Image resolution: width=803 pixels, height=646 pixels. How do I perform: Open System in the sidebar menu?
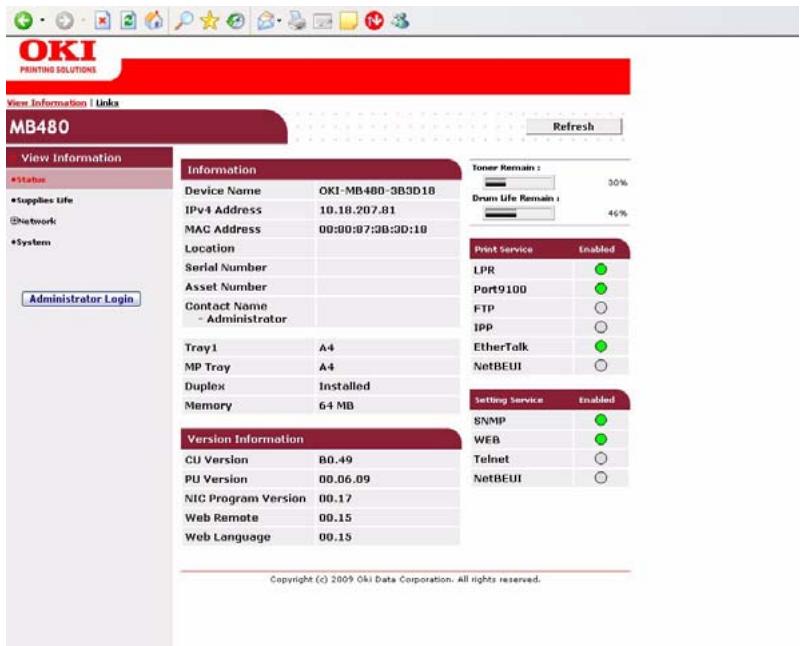(x=31, y=242)
